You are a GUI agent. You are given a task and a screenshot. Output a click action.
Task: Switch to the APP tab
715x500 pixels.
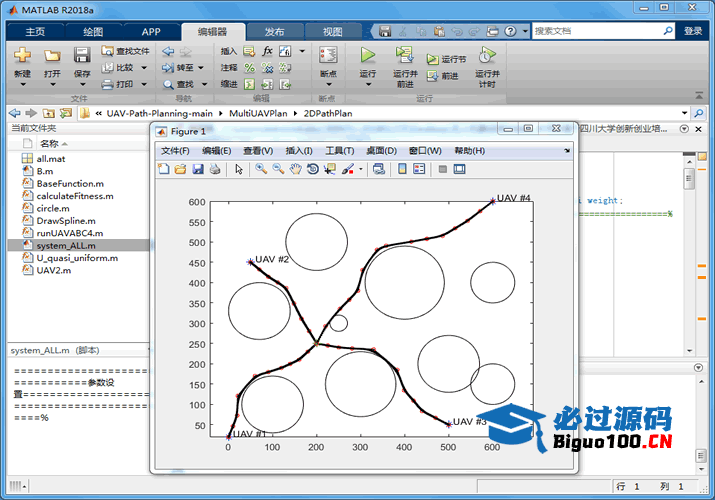pyautogui.click(x=151, y=31)
